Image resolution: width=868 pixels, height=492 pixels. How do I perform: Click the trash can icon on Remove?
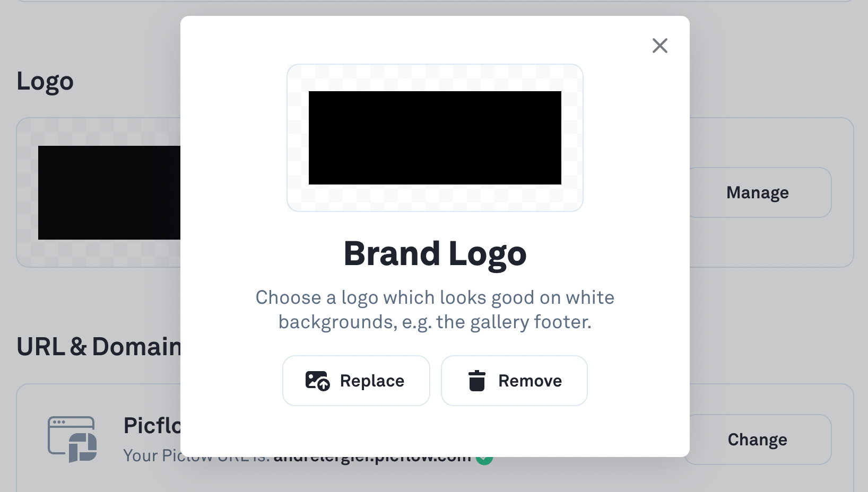pos(476,381)
